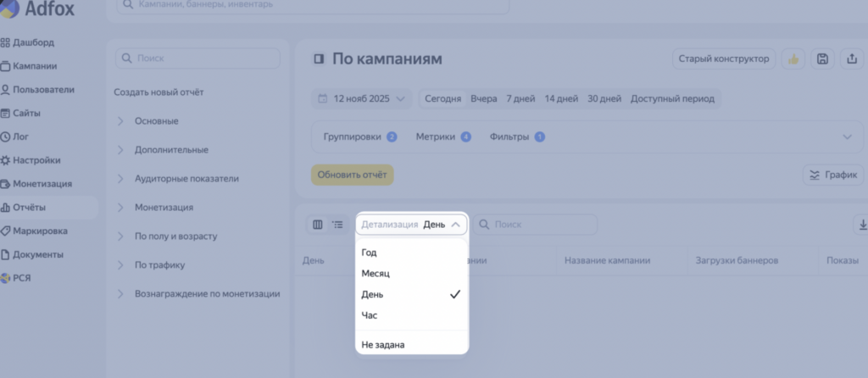Switch to list view icon

coord(337,225)
